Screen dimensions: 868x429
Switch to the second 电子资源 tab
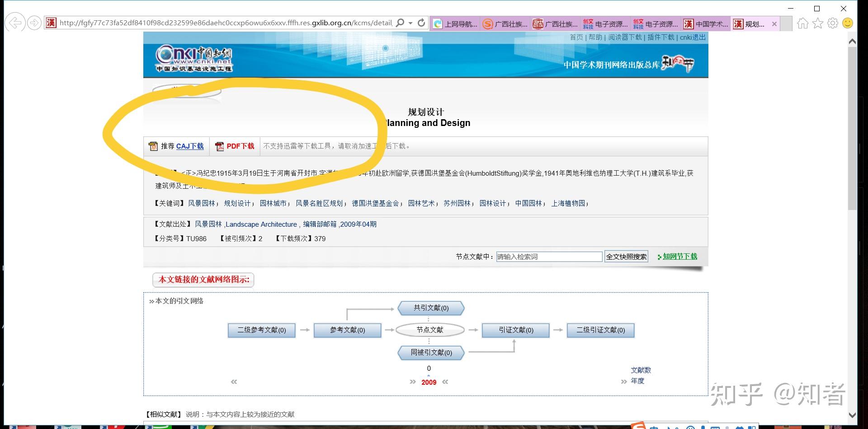click(x=656, y=24)
